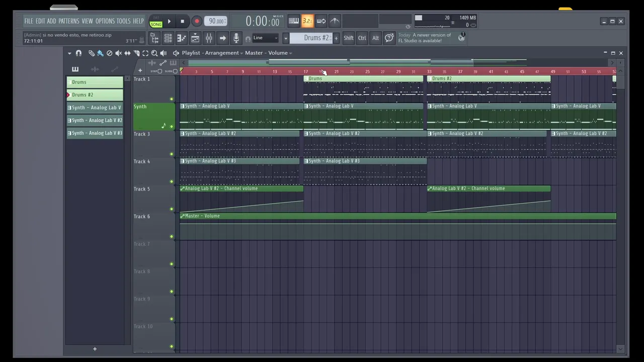Click the red record button
Viewport: 644px width, 362px height.
[197, 21]
